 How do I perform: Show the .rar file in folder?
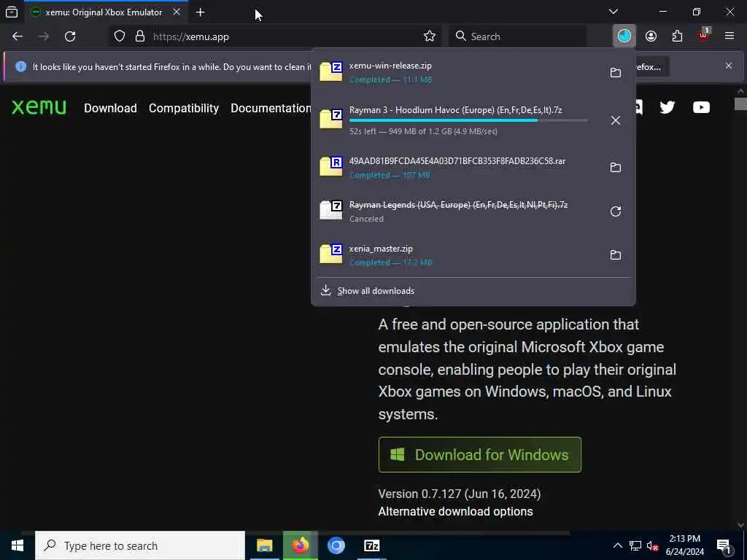(616, 168)
